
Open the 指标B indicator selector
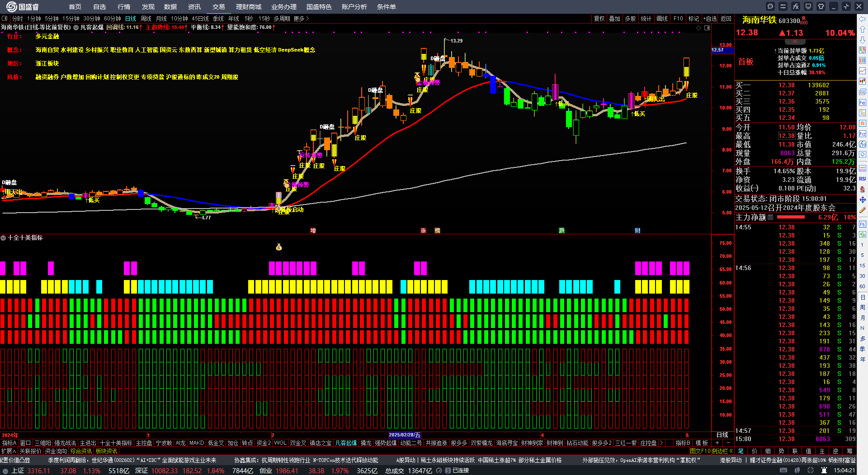point(683,443)
